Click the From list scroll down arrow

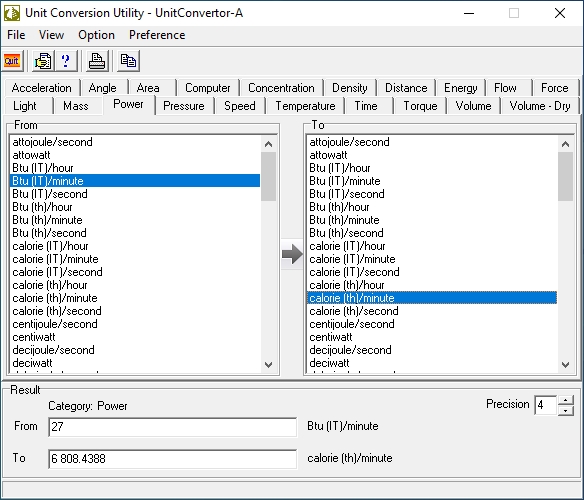pos(268,364)
